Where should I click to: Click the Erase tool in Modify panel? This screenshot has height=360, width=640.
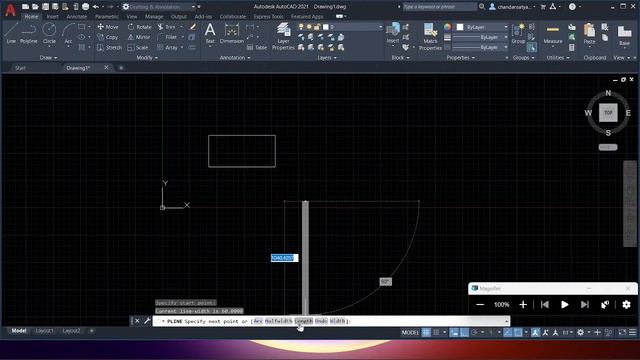[x=193, y=27]
